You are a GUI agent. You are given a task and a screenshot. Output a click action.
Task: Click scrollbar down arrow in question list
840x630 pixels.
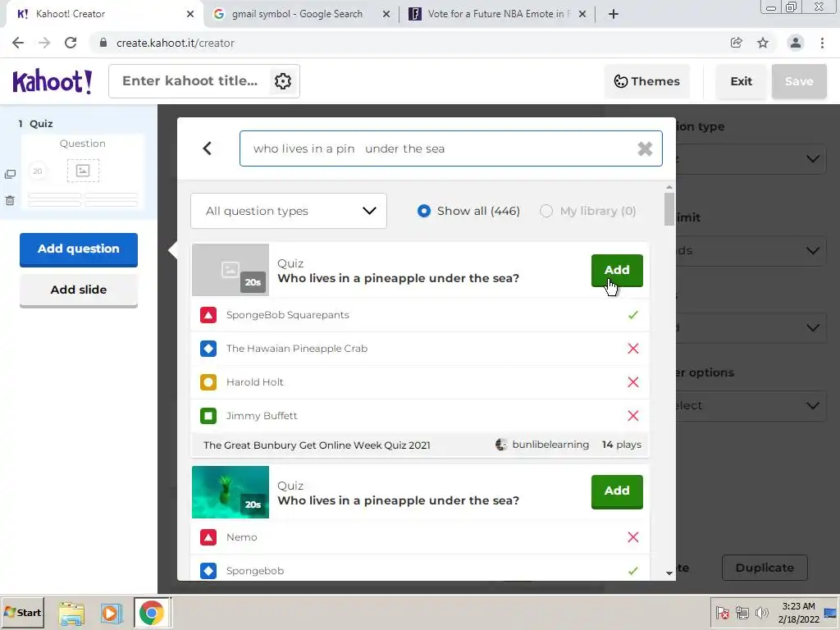669,573
